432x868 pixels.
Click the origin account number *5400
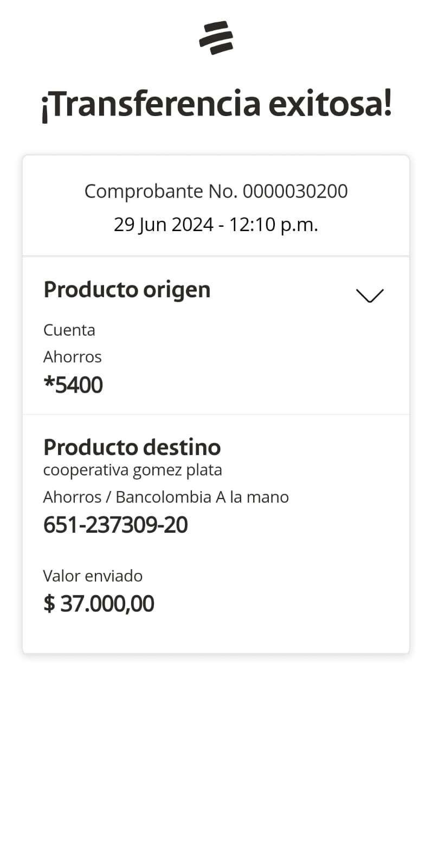(73, 385)
